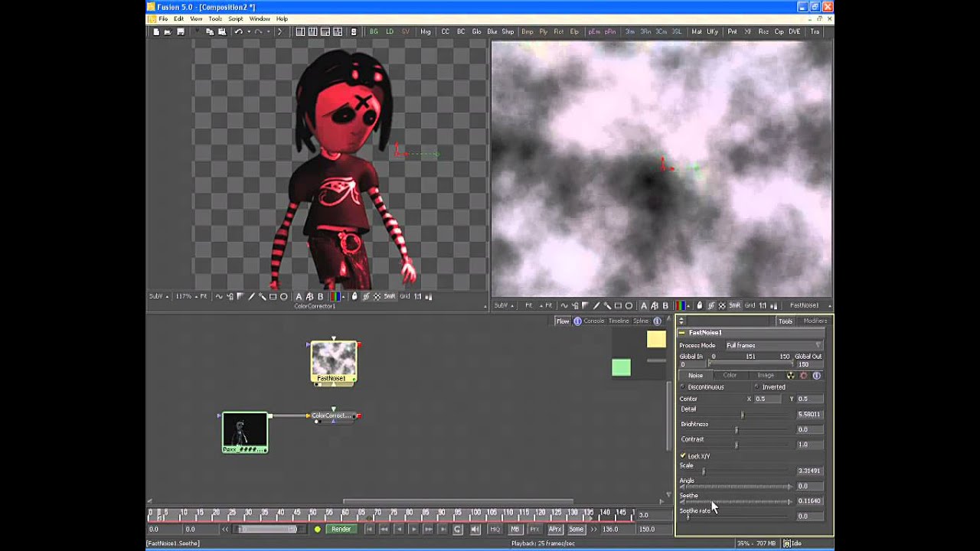Click the Save composition icon
Screen dimensions: 980x551
tap(181, 31)
